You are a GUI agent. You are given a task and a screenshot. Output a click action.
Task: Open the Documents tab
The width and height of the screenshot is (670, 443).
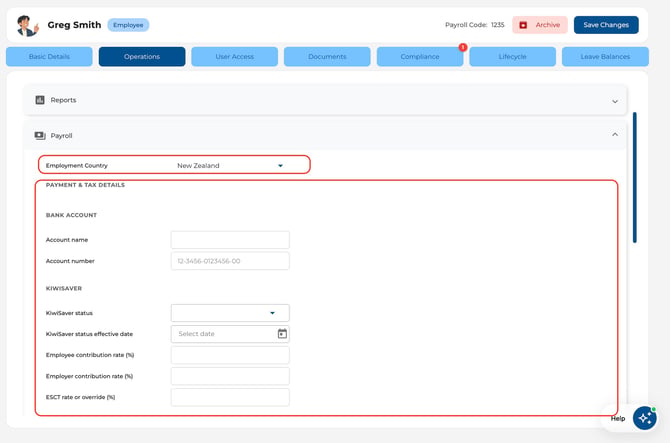pos(327,56)
